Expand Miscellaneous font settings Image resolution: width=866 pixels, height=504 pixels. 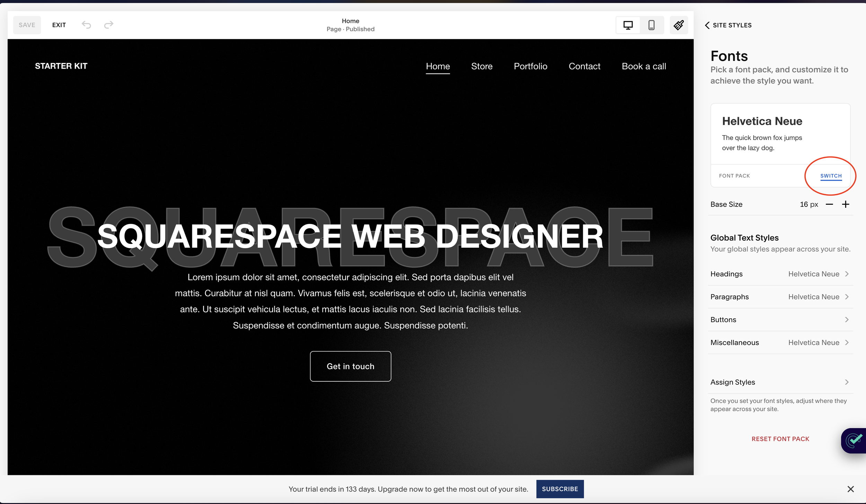780,343
